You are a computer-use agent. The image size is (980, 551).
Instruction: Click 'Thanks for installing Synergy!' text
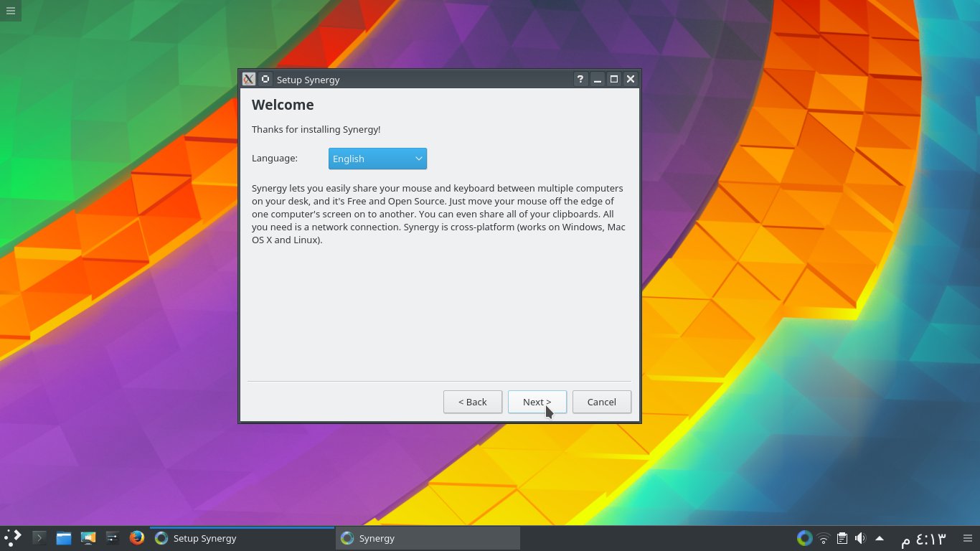pyautogui.click(x=316, y=129)
